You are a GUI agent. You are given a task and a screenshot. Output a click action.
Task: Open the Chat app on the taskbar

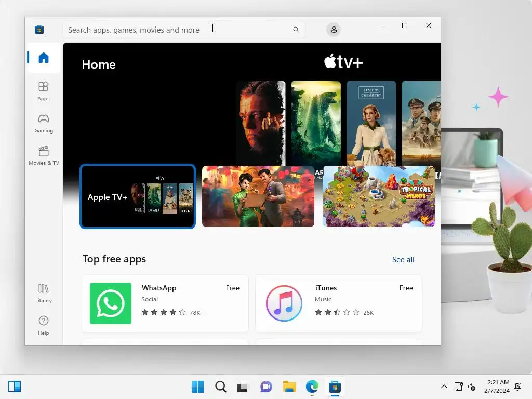(x=266, y=387)
